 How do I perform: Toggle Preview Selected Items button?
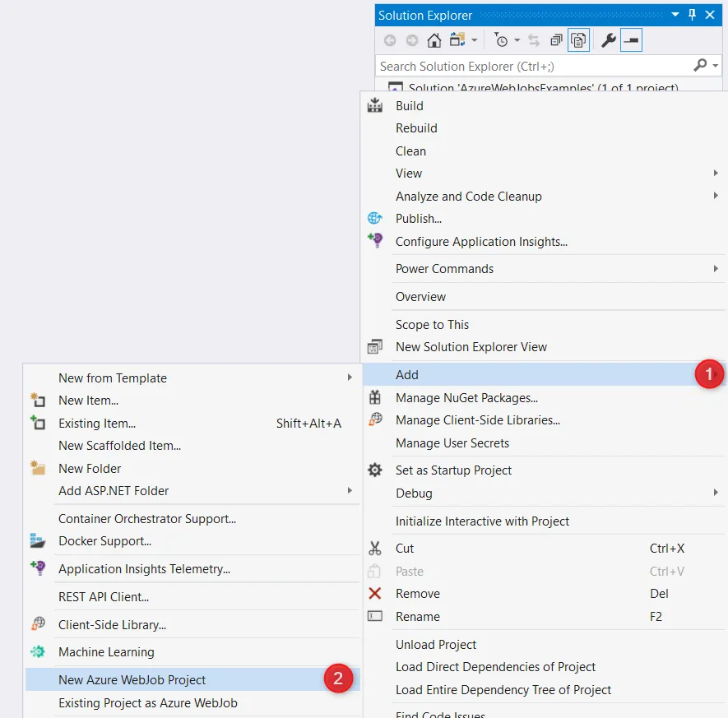coord(631,40)
